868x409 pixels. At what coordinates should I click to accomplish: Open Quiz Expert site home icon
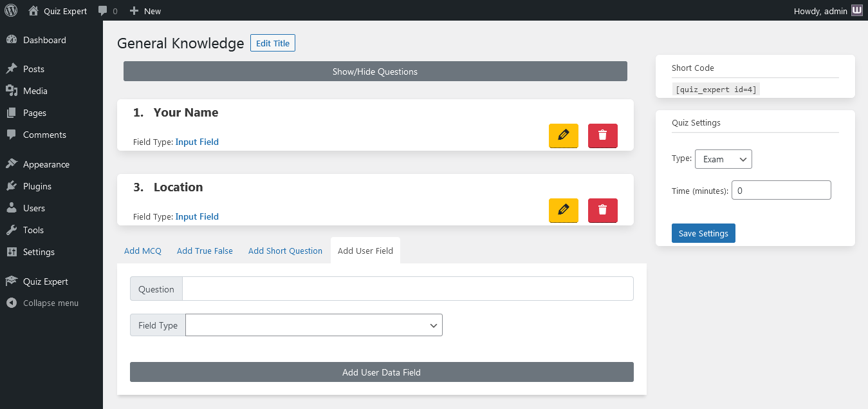click(x=33, y=10)
